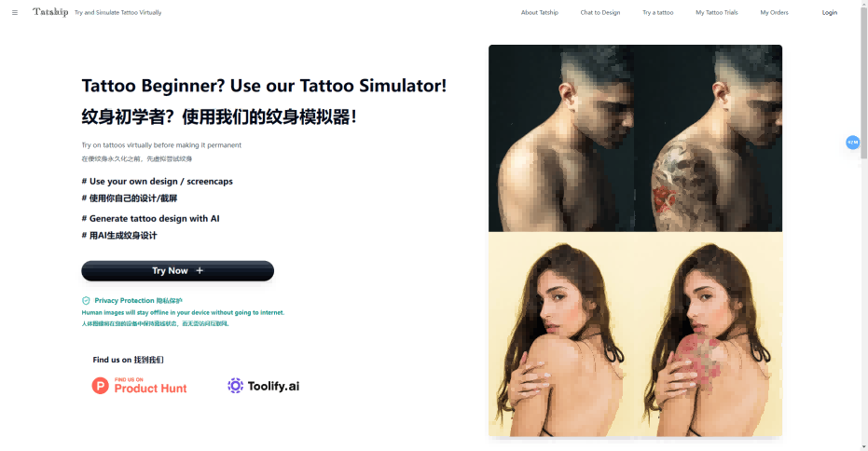View the man without tattoo image
The image size is (868, 451).
coord(562,138)
